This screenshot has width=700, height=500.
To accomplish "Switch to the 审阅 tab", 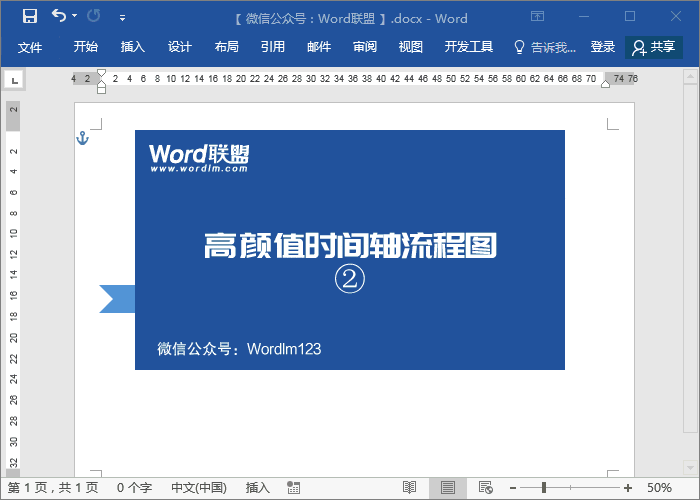I will [365, 46].
